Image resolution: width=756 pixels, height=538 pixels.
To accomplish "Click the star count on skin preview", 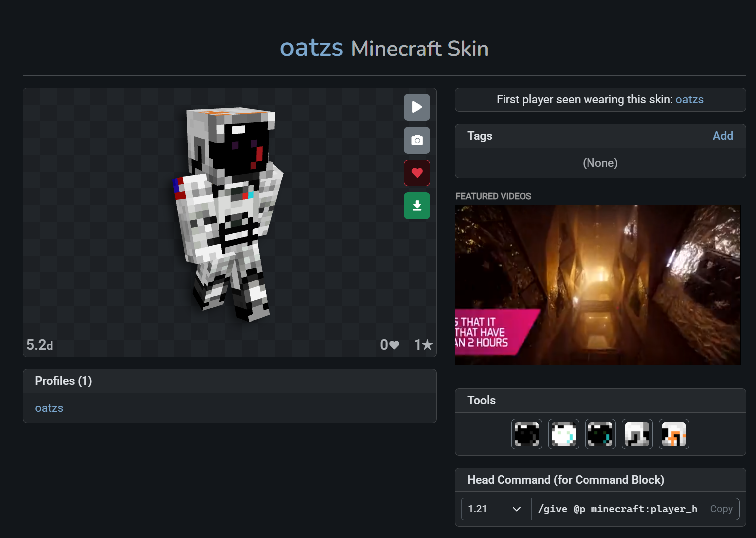I will coord(423,345).
